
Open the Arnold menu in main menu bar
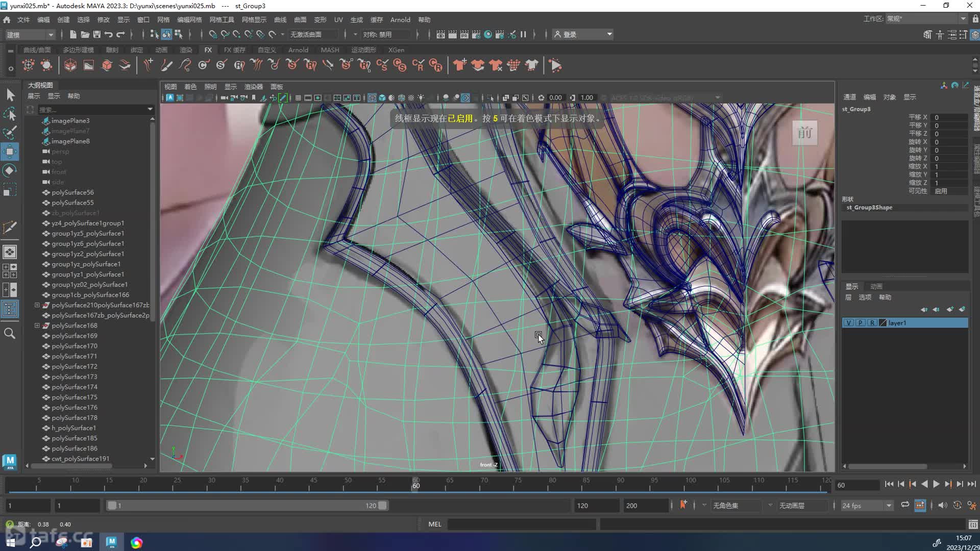point(400,19)
